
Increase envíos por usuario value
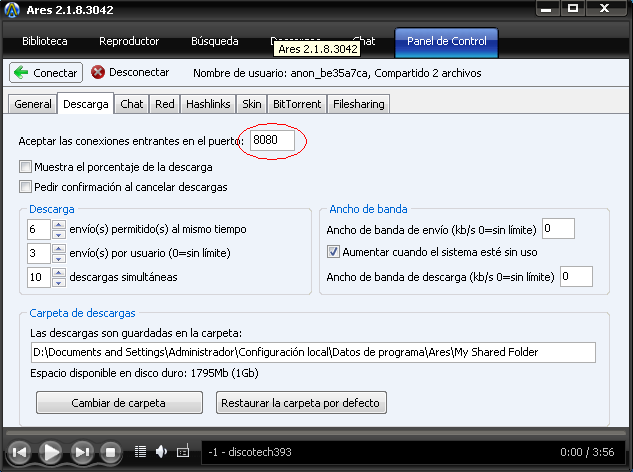[59, 249]
